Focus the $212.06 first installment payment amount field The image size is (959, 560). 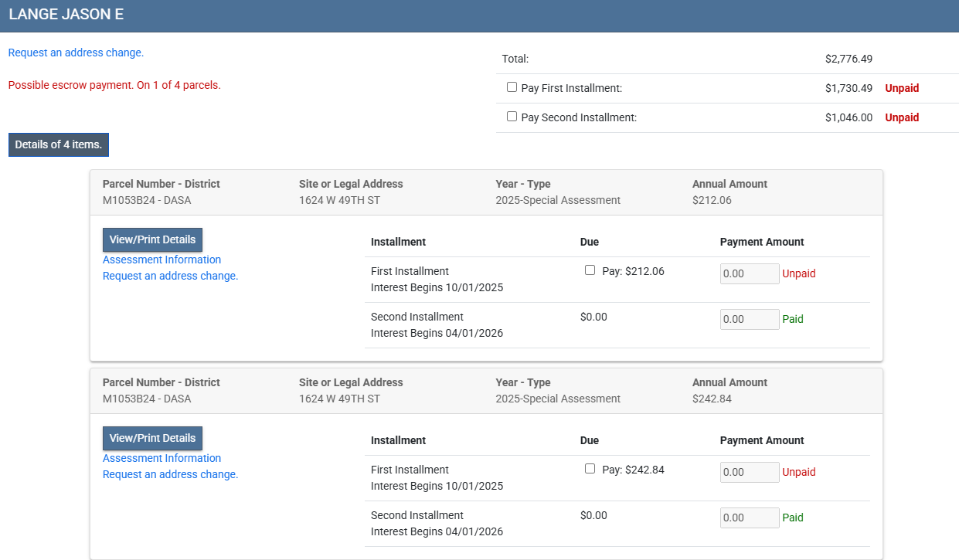click(x=749, y=274)
